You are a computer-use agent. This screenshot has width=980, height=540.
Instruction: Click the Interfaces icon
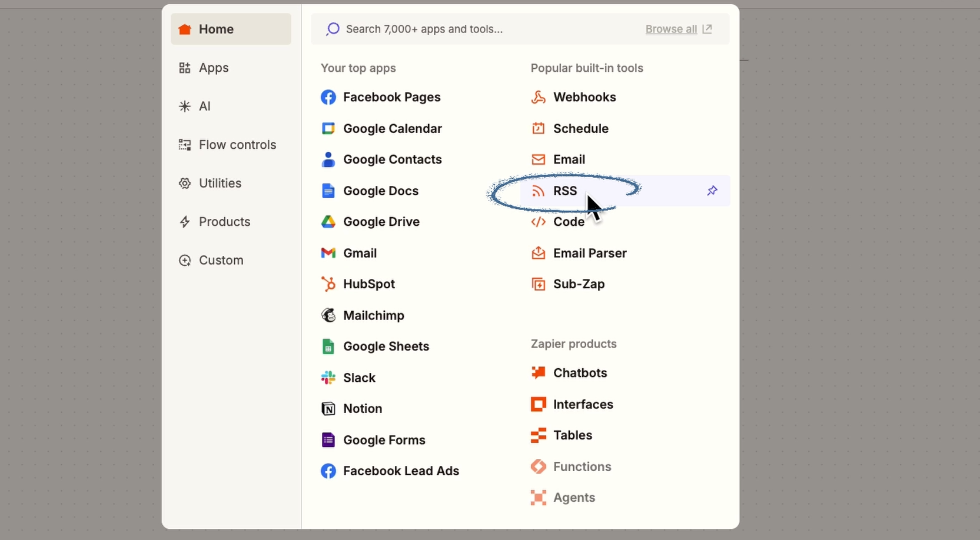(x=538, y=404)
